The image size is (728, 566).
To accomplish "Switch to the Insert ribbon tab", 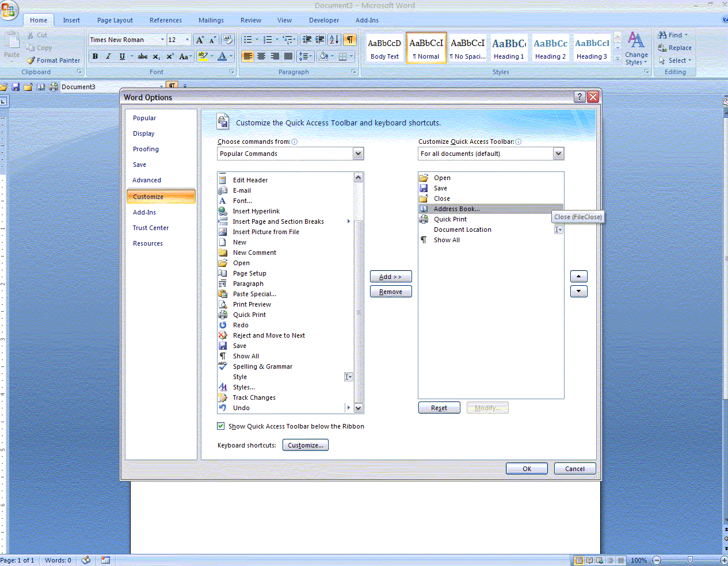I will coord(71,20).
